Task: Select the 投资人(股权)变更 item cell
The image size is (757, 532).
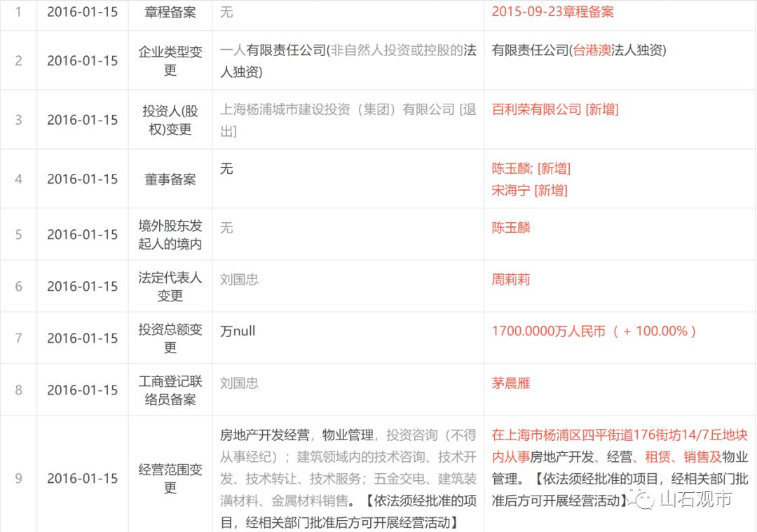Action: pyautogui.click(x=170, y=120)
